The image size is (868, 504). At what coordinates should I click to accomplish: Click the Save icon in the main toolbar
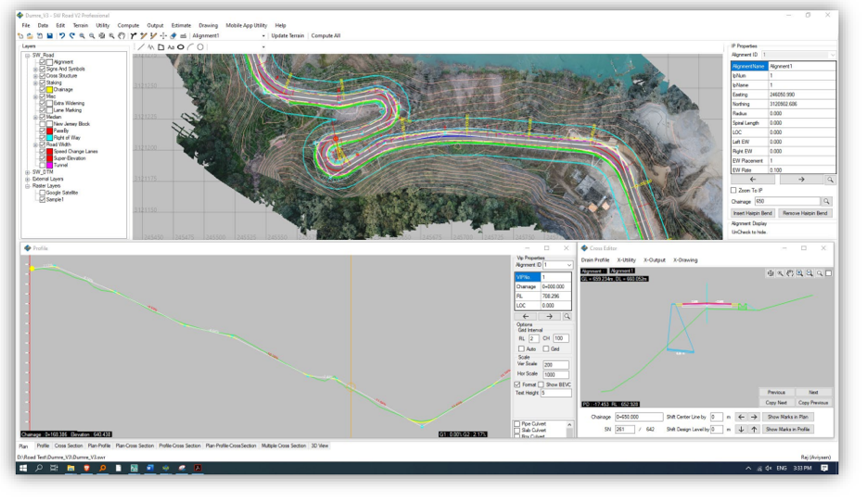48,35
